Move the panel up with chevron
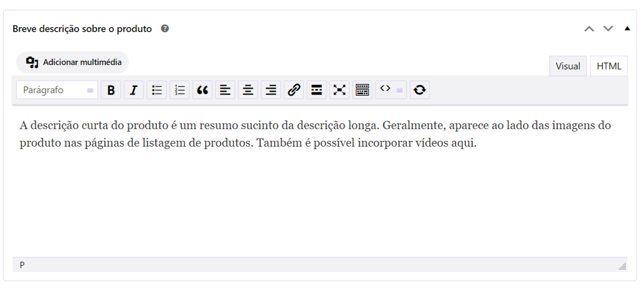This screenshot has height=289, width=644. click(x=590, y=29)
